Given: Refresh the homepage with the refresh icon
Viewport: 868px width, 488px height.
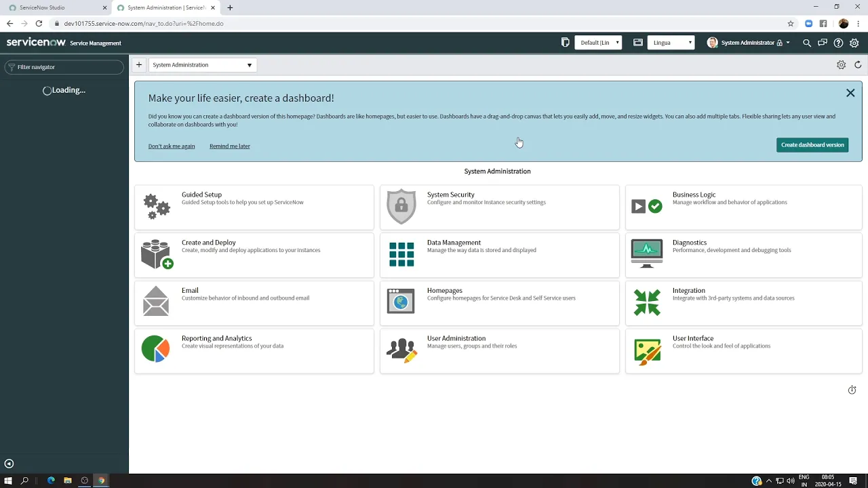Looking at the screenshot, I should (x=857, y=64).
